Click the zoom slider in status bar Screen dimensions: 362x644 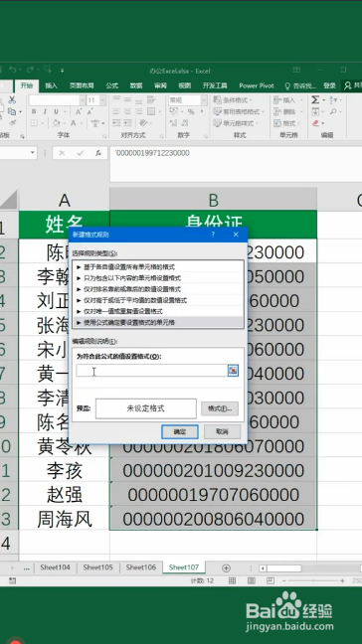point(312,580)
